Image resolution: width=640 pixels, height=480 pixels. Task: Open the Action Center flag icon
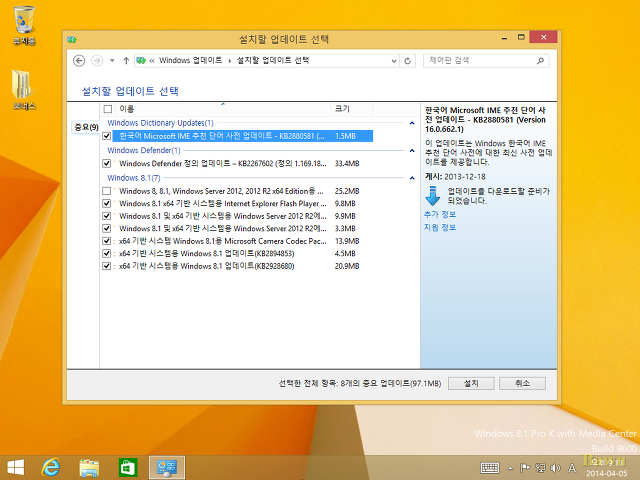coord(525,468)
